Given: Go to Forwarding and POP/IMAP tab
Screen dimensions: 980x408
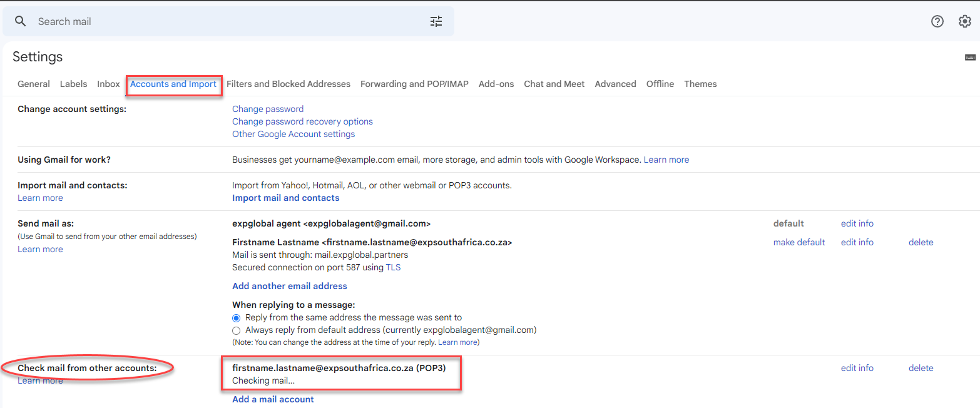Looking at the screenshot, I should pyautogui.click(x=414, y=84).
